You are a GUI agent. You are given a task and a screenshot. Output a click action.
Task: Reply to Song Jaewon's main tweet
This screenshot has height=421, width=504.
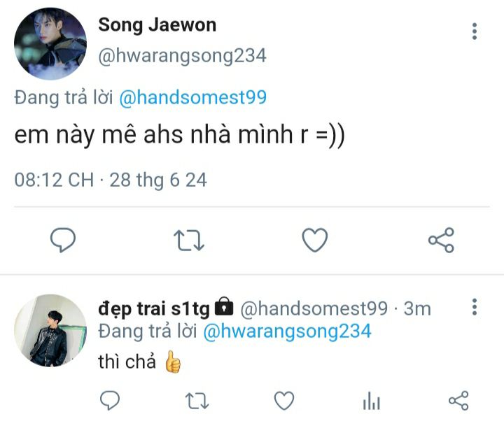point(63,241)
